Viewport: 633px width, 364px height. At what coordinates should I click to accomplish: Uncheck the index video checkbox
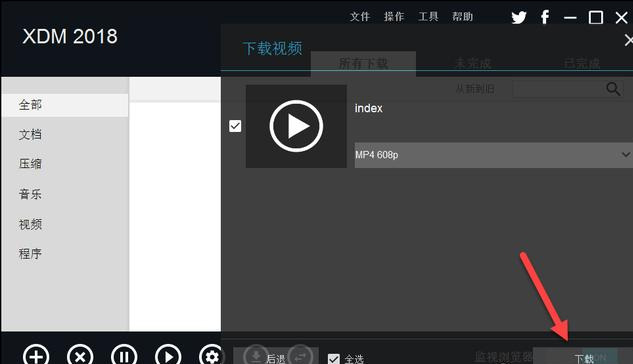click(235, 126)
